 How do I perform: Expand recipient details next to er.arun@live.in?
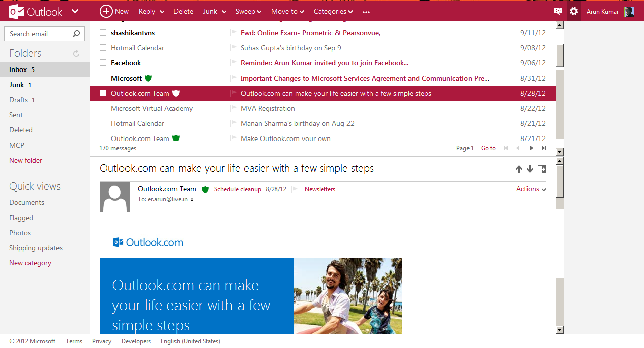coord(192,200)
